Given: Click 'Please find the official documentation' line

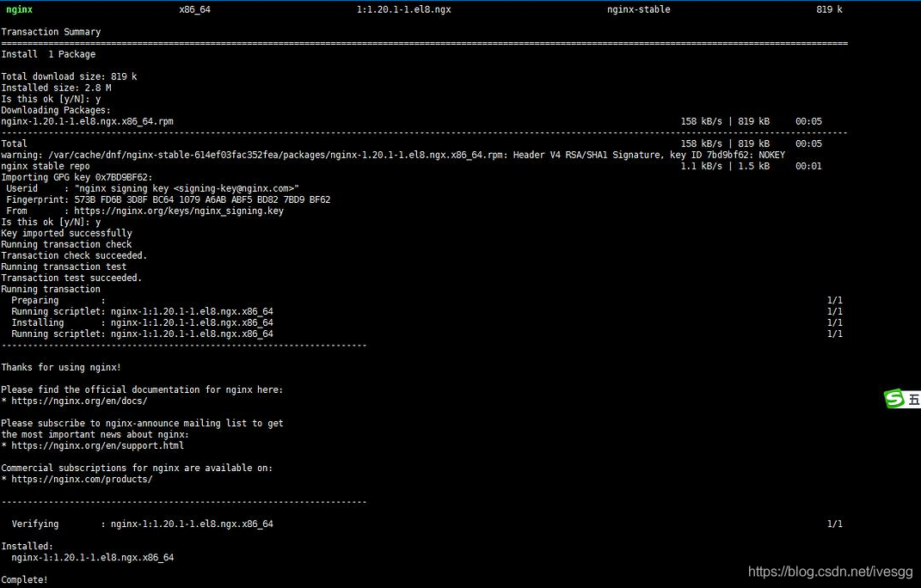Looking at the screenshot, I should (x=142, y=389).
